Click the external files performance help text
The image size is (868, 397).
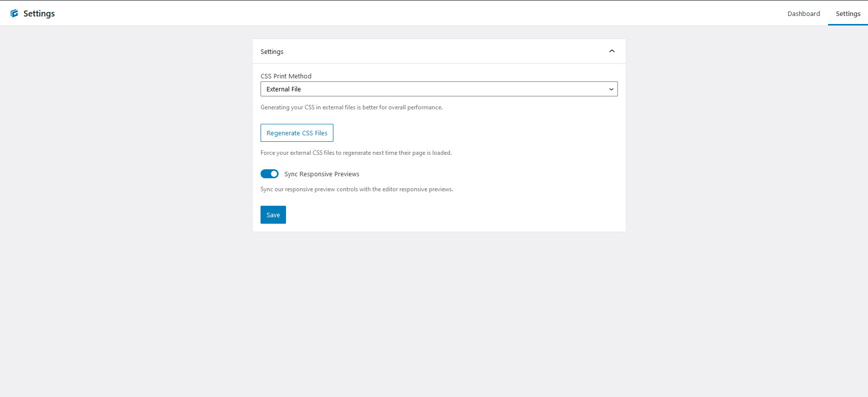351,107
